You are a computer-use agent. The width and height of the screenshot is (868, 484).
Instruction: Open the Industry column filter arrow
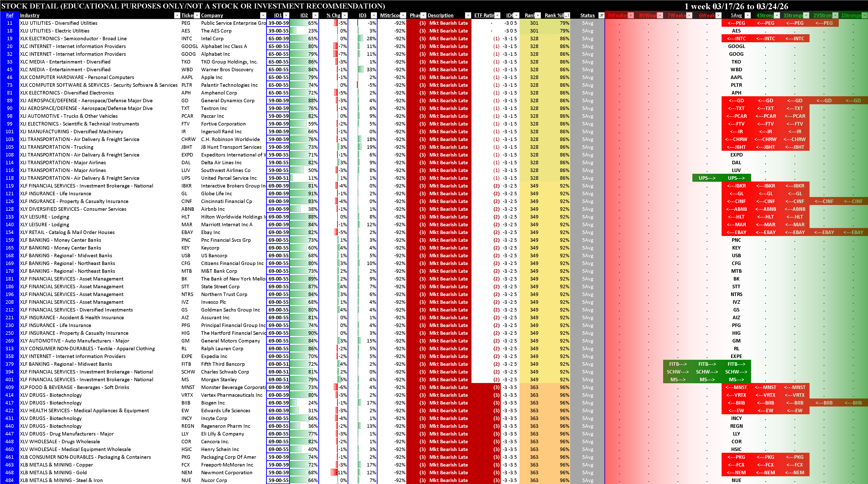[x=177, y=15]
